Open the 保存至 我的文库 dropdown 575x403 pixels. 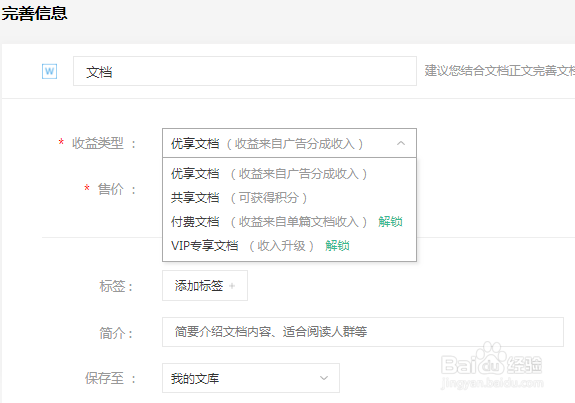click(x=251, y=378)
